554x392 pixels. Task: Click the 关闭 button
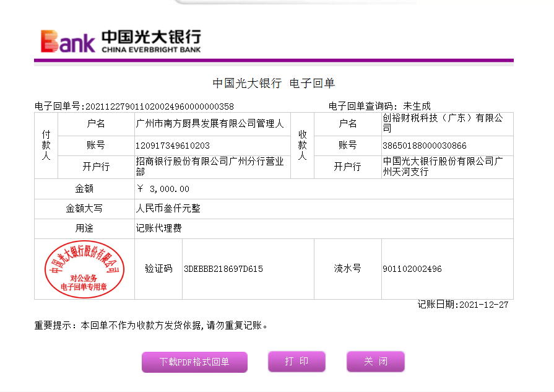[x=376, y=361]
